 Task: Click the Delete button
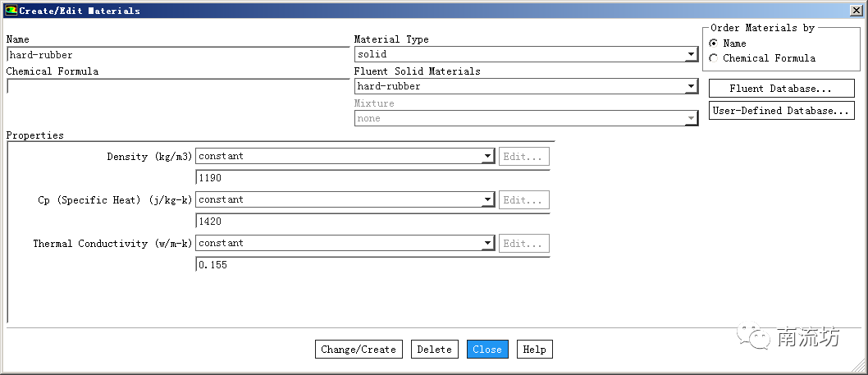click(435, 350)
